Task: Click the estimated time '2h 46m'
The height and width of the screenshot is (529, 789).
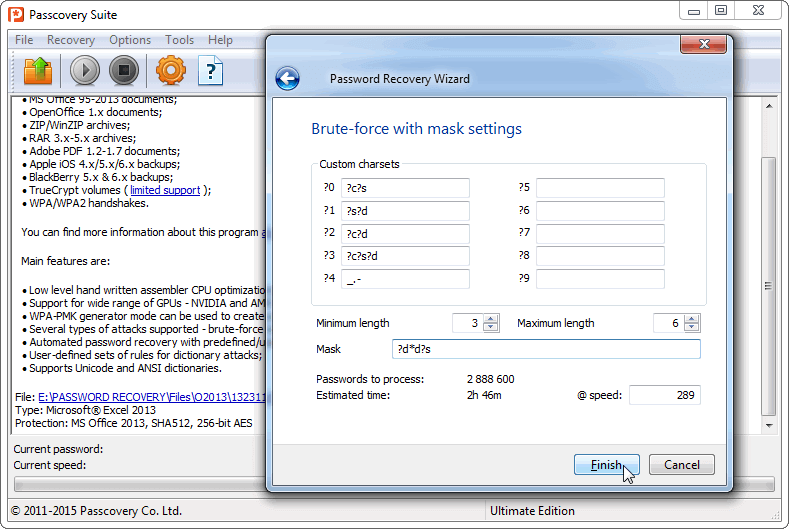Action: click(x=484, y=395)
